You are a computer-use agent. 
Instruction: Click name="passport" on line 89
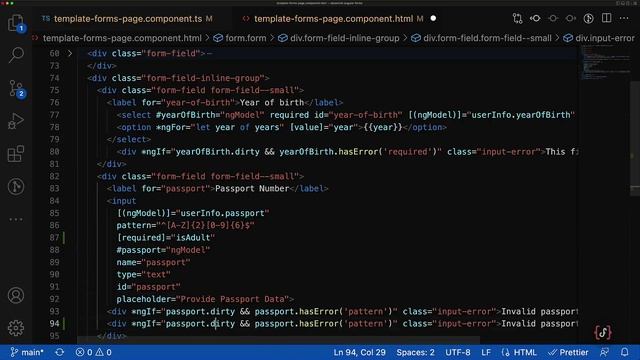153,262
